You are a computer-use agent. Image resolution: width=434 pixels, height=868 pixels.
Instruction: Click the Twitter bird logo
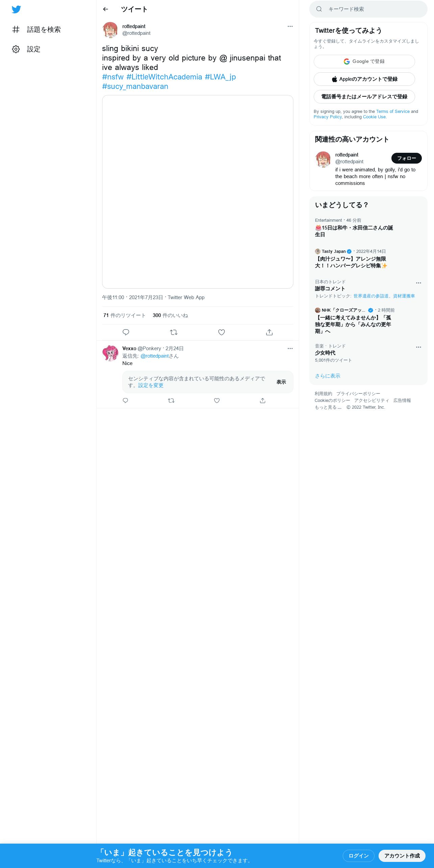(x=16, y=9)
